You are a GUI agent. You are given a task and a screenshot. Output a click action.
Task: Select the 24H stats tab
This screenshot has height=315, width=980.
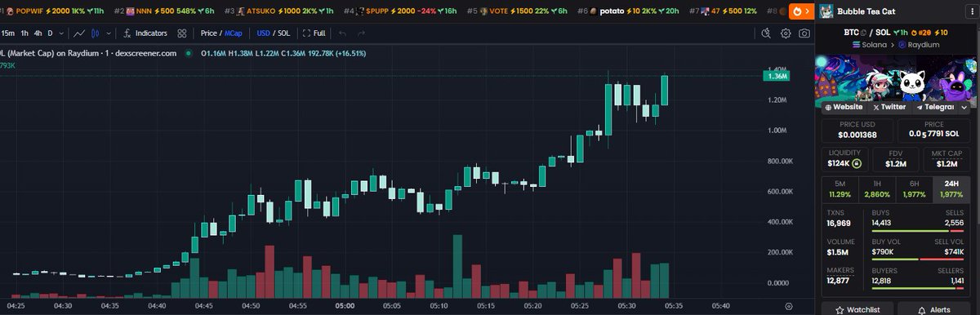click(x=951, y=189)
